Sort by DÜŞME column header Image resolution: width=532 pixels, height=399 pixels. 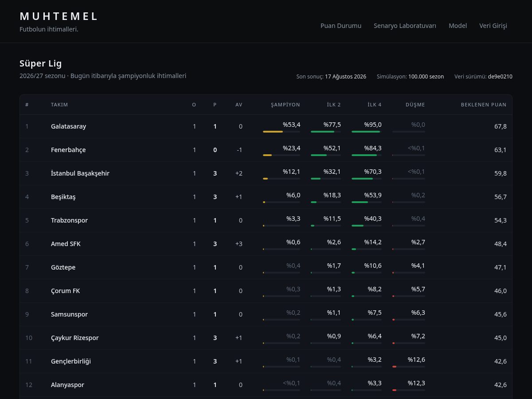point(415,105)
